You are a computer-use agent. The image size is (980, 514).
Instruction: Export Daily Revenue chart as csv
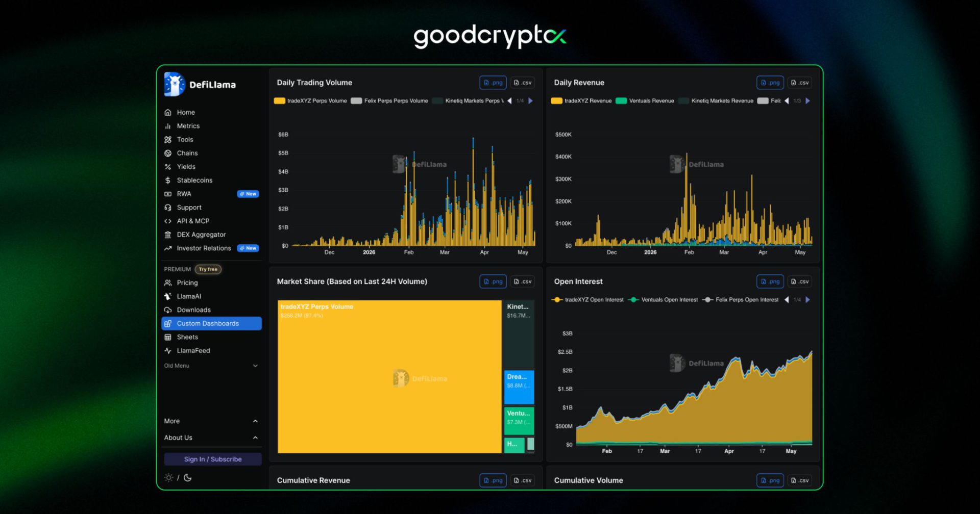pyautogui.click(x=799, y=83)
